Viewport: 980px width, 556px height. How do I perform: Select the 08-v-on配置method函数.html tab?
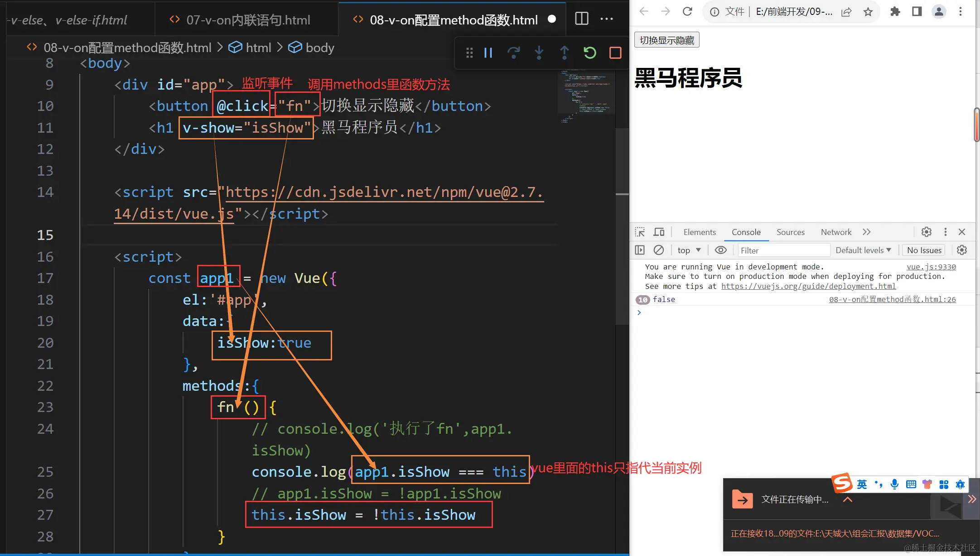[453, 20]
